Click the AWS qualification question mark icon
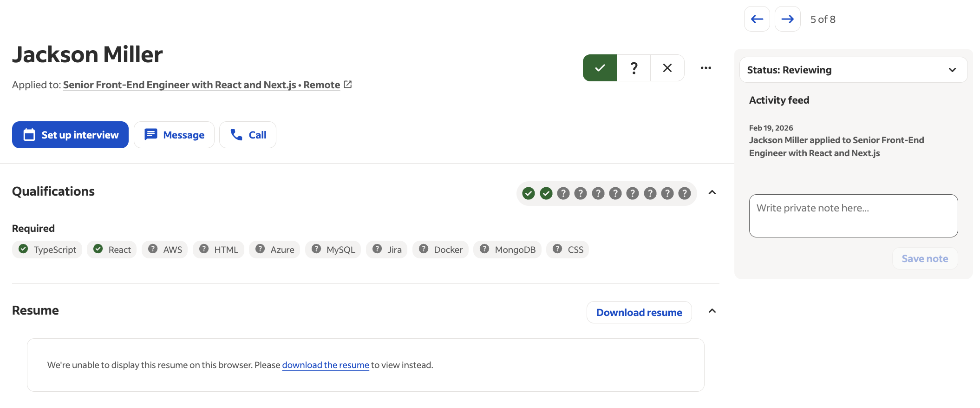This screenshot has width=980, height=408. [152, 249]
